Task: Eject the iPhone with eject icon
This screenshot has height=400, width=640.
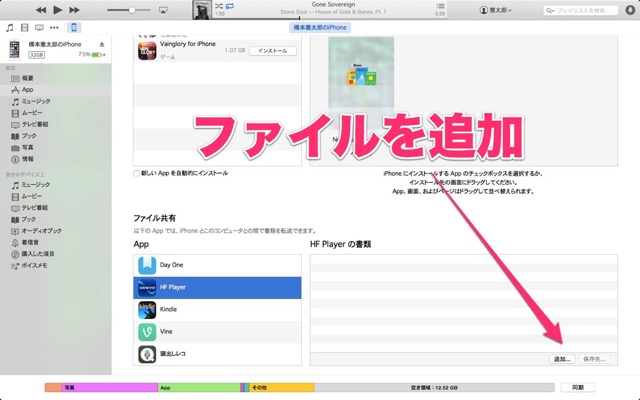Action: pos(102,44)
